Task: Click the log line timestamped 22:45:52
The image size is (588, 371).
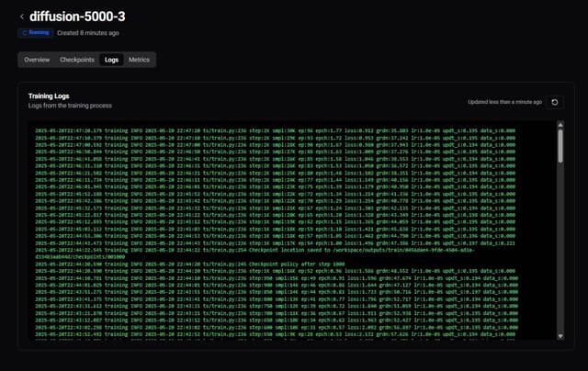Action: (x=275, y=194)
